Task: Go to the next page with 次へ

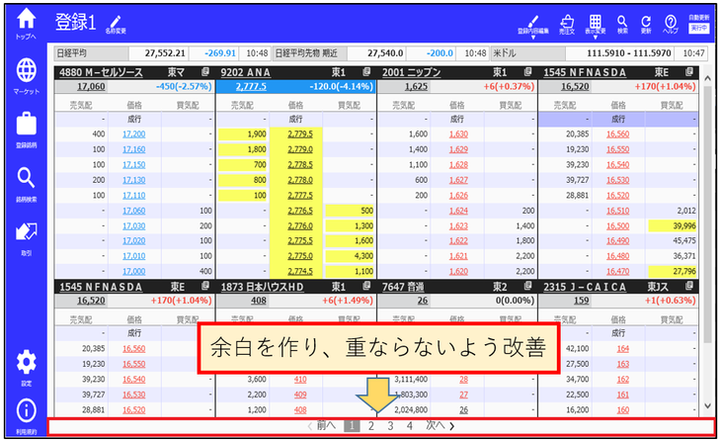Action: pos(440,425)
